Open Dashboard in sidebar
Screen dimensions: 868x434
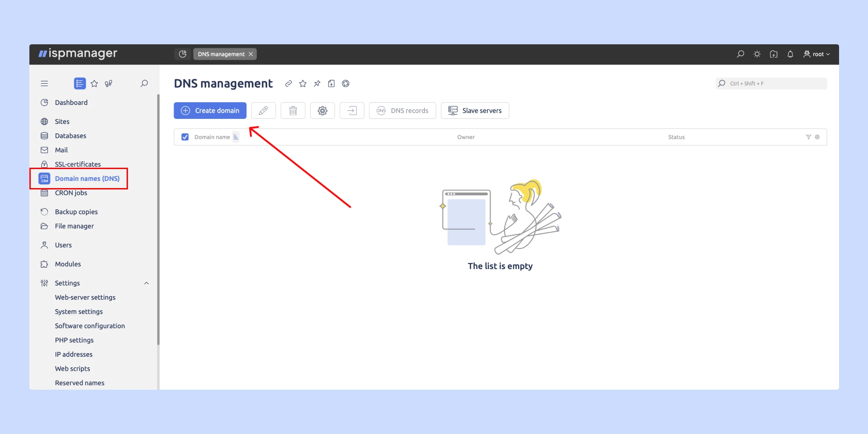point(71,103)
